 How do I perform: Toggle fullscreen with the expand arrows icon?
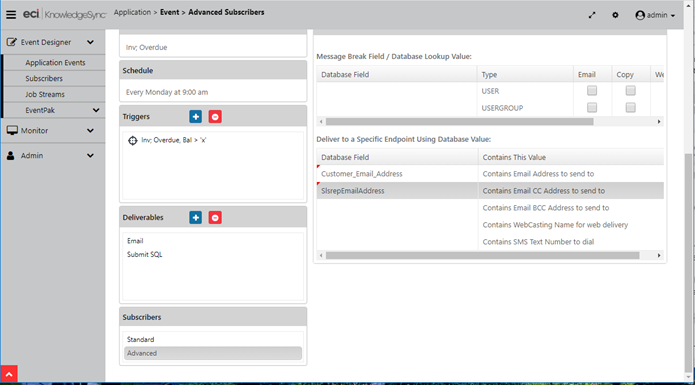pyautogui.click(x=592, y=15)
